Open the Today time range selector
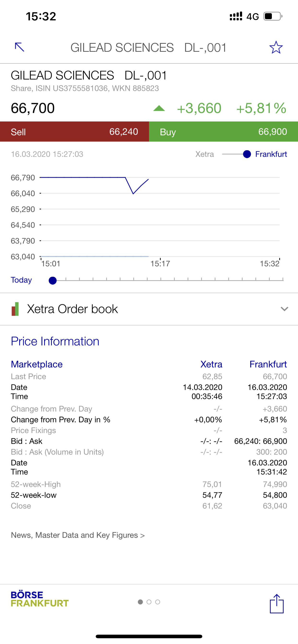The height and width of the screenshot is (644, 298). [21, 280]
